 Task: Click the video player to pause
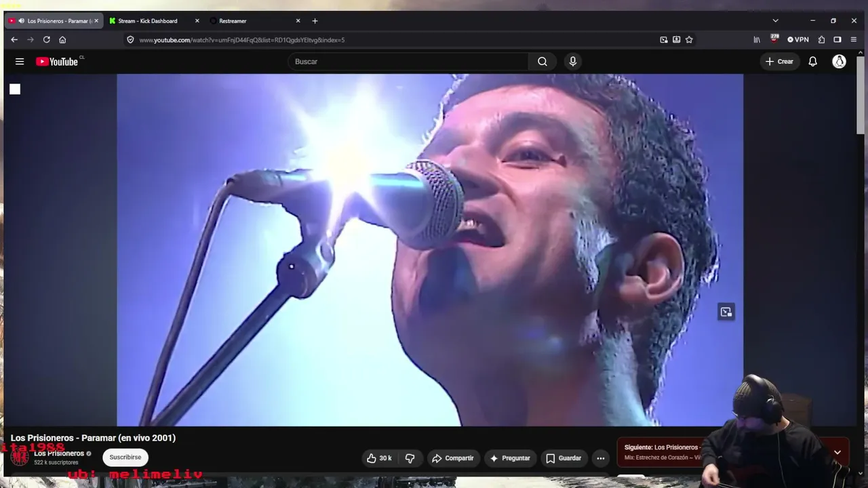[x=430, y=249]
